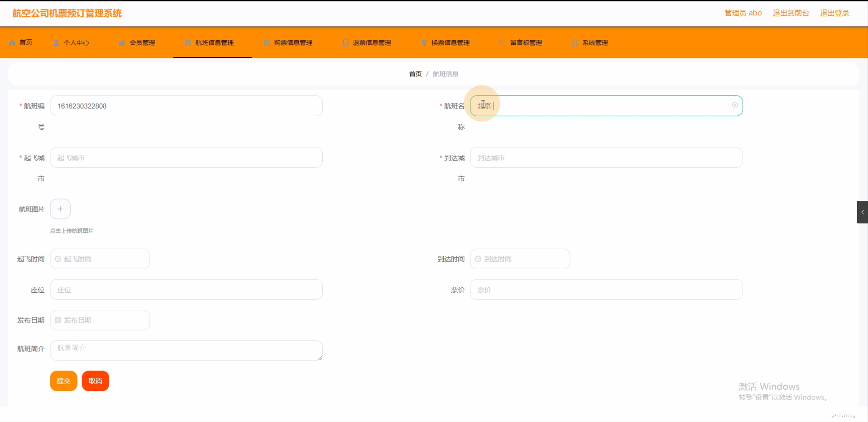Viewport: 868px width, 422px height.
Task: Click the icon beside 留言板管理
Action: 502,43
